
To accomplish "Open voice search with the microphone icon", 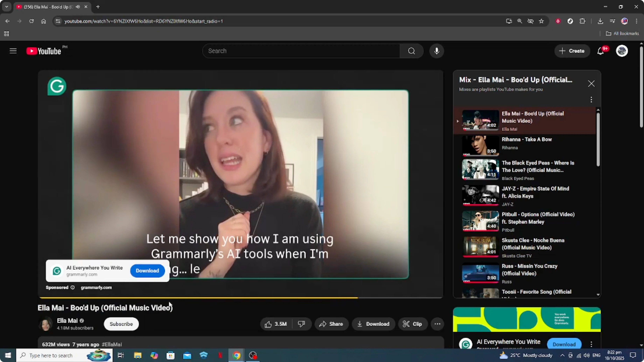I will point(437,51).
